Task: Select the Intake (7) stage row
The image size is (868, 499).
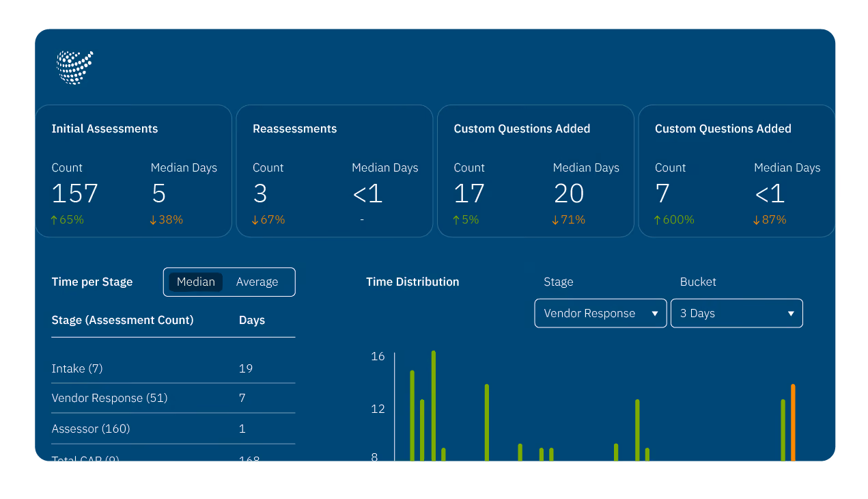Action: click(173, 368)
